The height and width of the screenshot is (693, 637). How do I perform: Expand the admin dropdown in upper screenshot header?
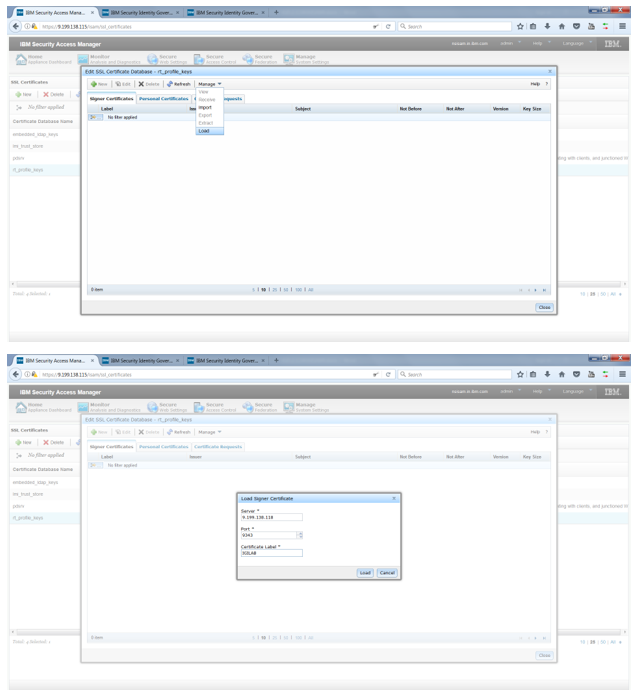pos(511,43)
